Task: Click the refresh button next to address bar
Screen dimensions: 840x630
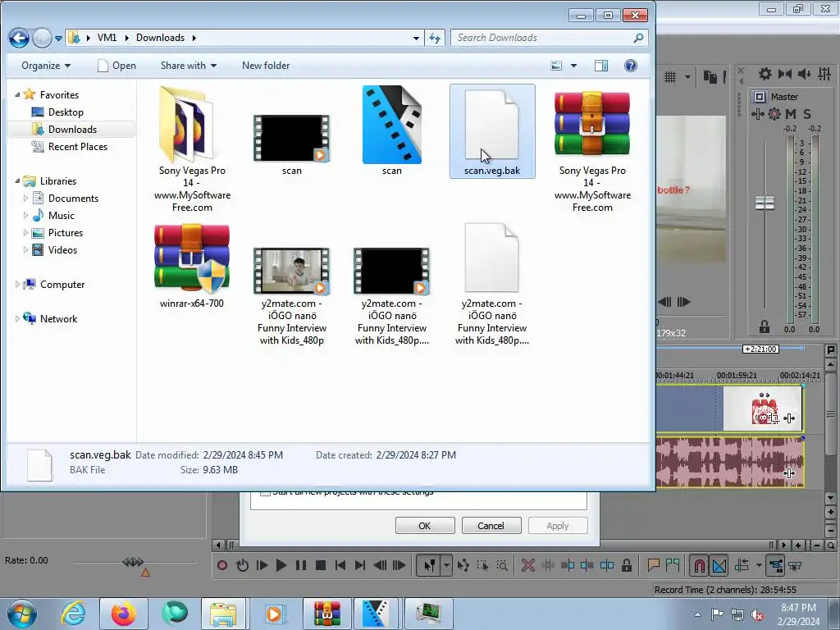Action: tap(435, 38)
